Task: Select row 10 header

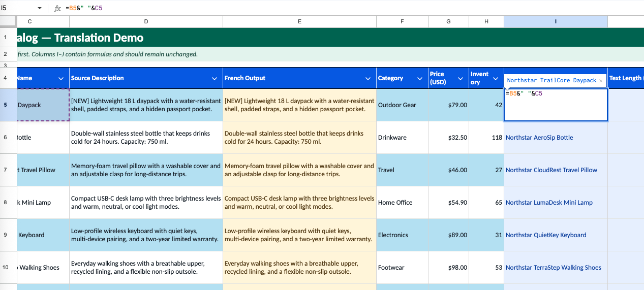Action: pos(8,268)
